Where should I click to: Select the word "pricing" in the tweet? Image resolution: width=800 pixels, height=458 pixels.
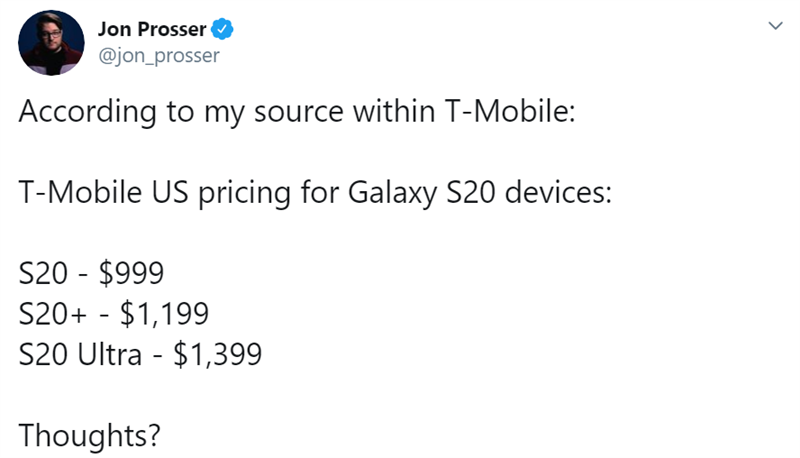244,193
